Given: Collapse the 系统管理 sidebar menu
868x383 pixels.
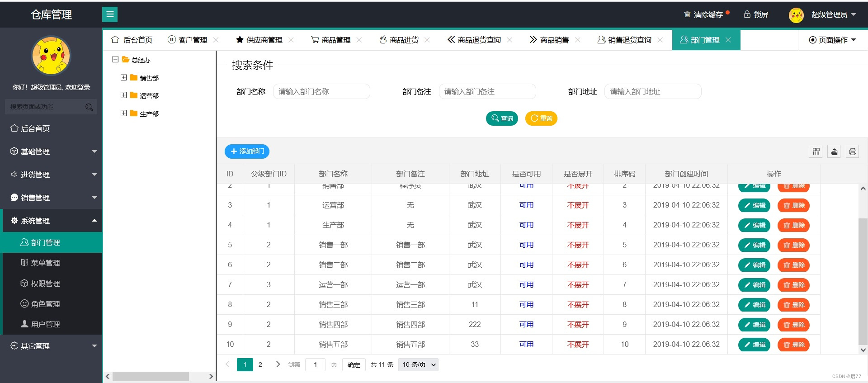Looking at the screenshot, I should click(51, 221).
